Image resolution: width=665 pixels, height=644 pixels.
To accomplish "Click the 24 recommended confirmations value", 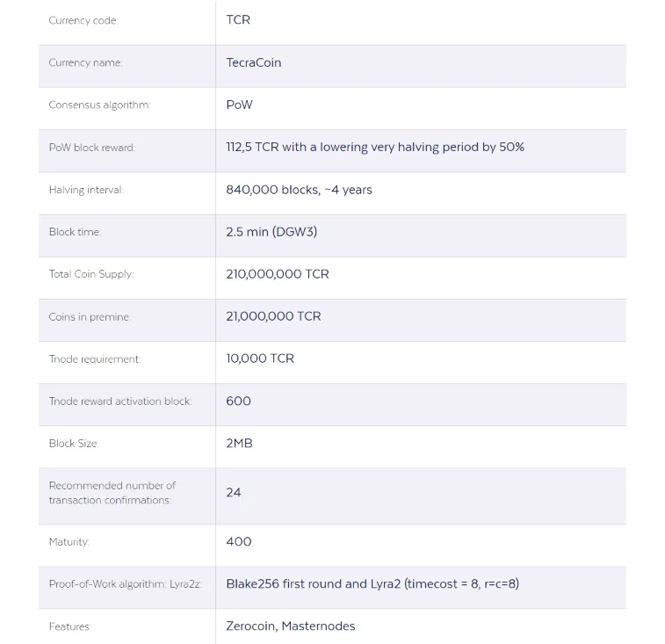I will [234, 493].
